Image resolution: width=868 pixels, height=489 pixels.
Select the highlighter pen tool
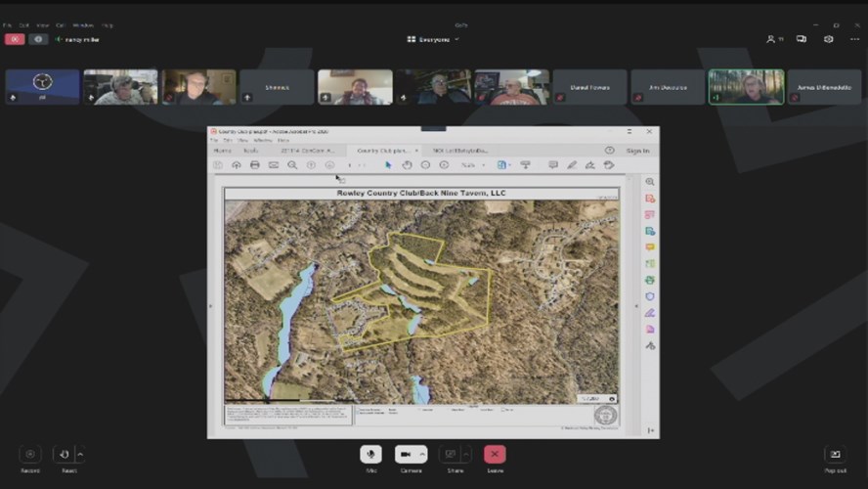click(x=572, y=165)
